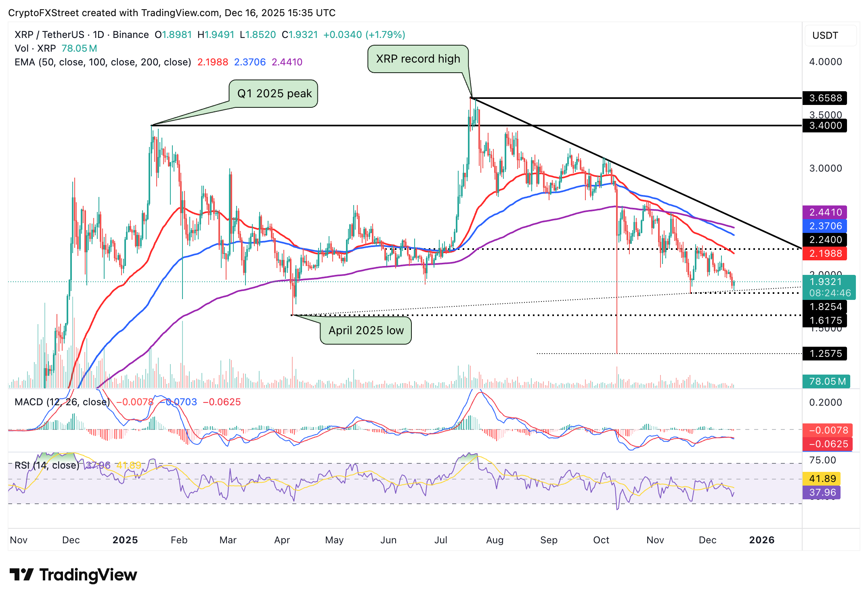Screen dimensions: 868x599
Task: Select 2026 on the date scale
Action: [762, 540]
